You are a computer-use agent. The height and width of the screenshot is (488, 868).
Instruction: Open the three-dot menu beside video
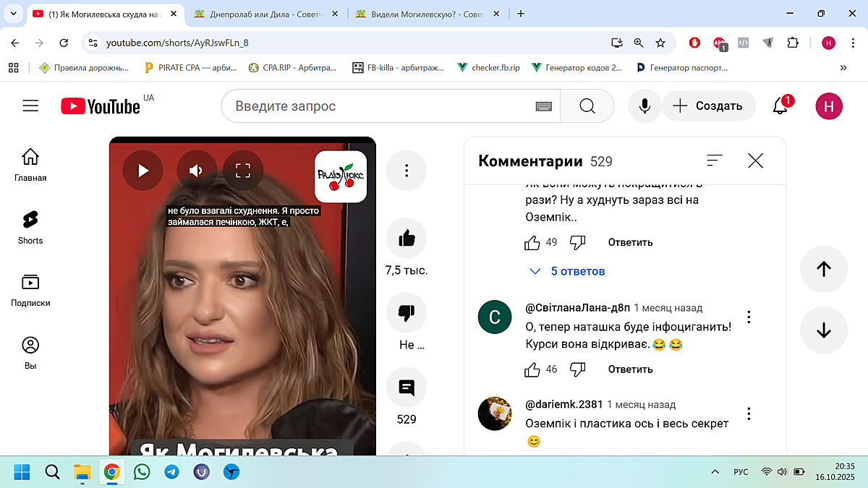coord(407,171)
